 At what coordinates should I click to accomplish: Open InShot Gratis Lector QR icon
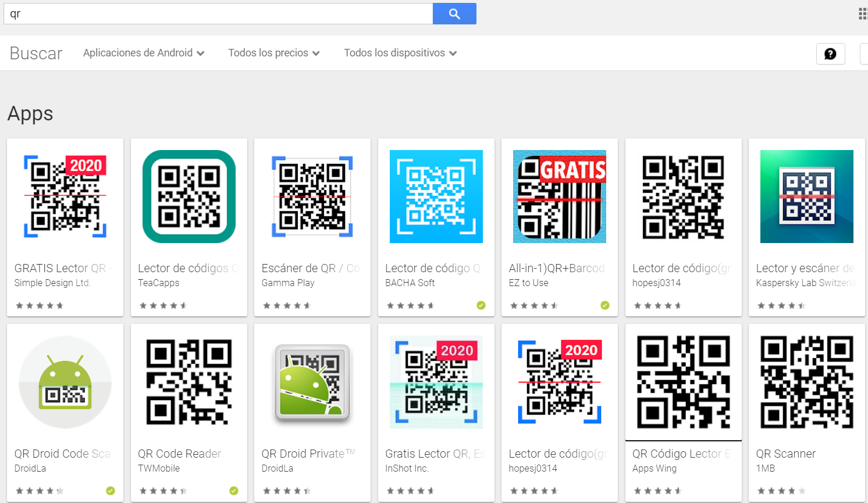[x=436, y=382]
